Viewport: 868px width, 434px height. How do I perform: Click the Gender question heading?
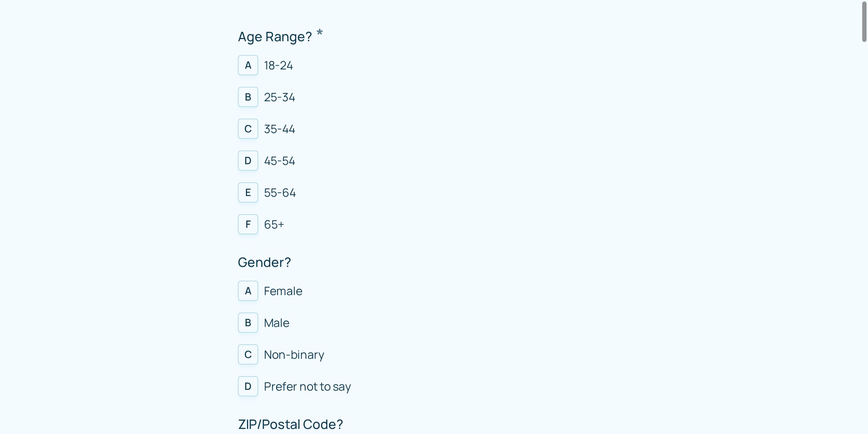point(264,262)
